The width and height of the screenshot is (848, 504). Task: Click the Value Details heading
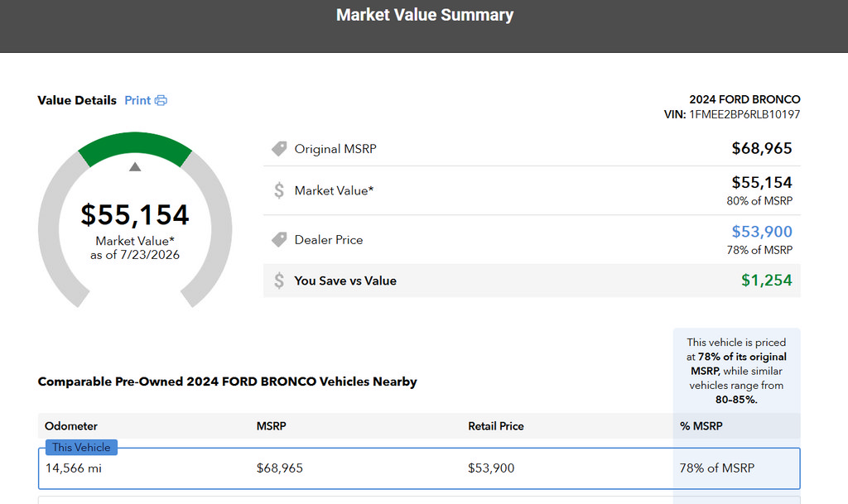tap(77, 100)
